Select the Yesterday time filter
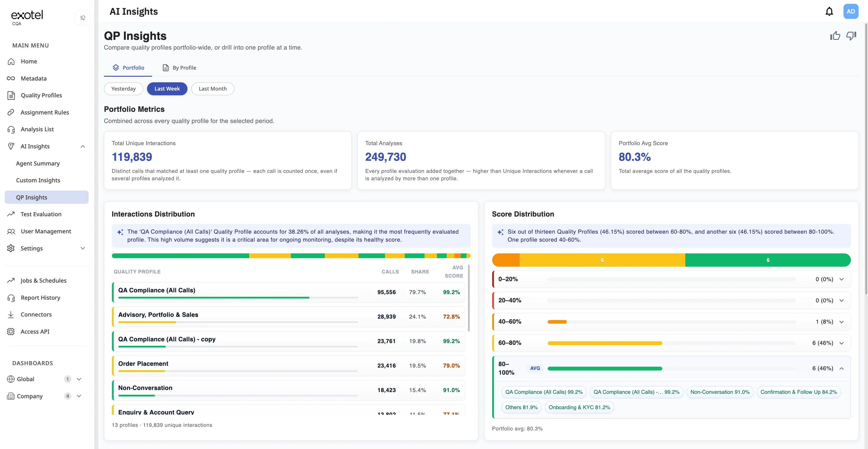The height and width of the screenshot is (449, 868). [123, 89]
